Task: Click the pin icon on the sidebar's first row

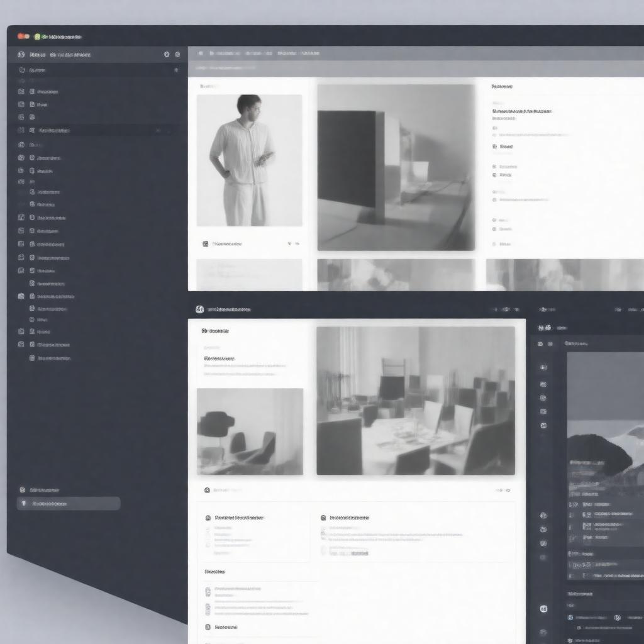Action: (x=175, y=70)
